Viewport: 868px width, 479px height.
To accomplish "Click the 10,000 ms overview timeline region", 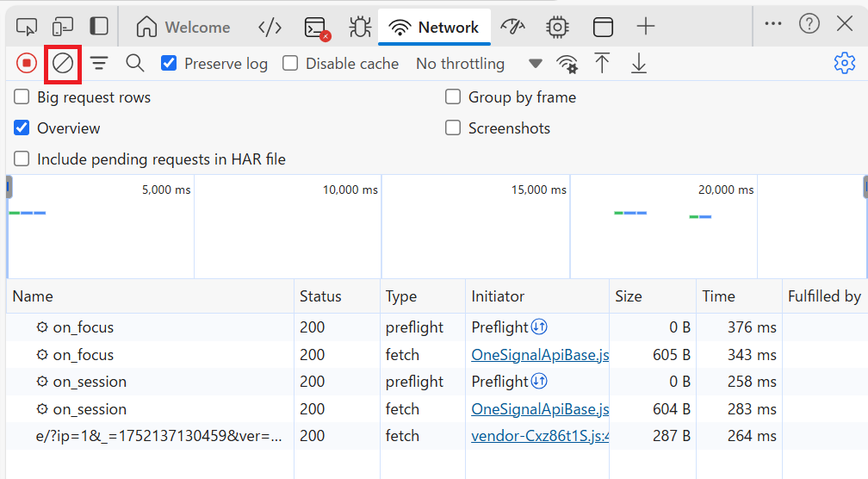I will pos(288,227).
